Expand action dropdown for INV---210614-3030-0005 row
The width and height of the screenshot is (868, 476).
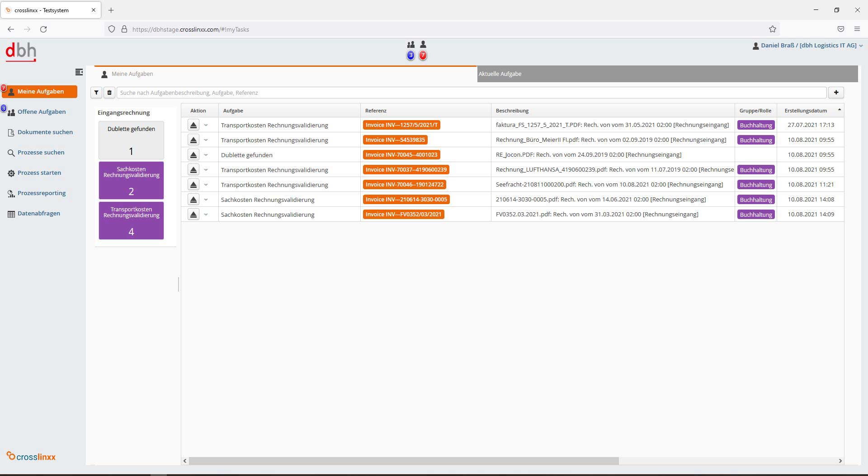[x=206, y=200]
